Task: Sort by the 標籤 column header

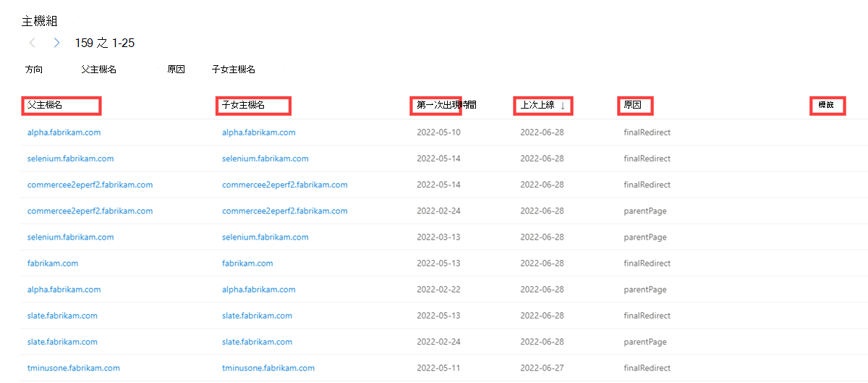Action: click(826, 105)
